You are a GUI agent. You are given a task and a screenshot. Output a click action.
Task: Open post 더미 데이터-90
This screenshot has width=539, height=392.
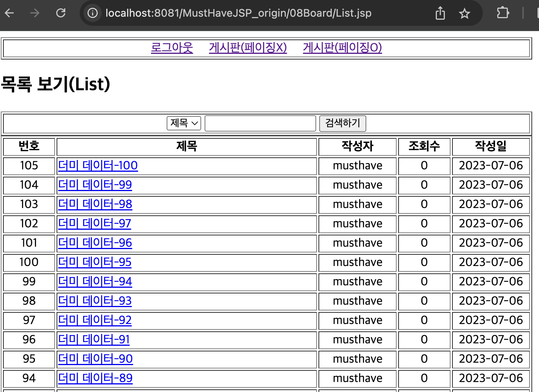95,359
